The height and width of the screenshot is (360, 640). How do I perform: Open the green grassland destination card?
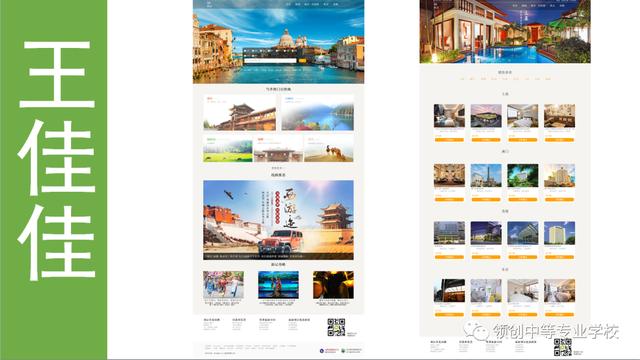pyautogui.click(x=228, y=149)
